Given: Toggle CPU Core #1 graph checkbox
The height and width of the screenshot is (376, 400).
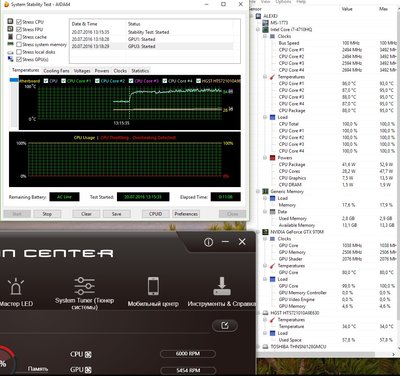Looking at the screenshot, I should (x=63, y=81).
